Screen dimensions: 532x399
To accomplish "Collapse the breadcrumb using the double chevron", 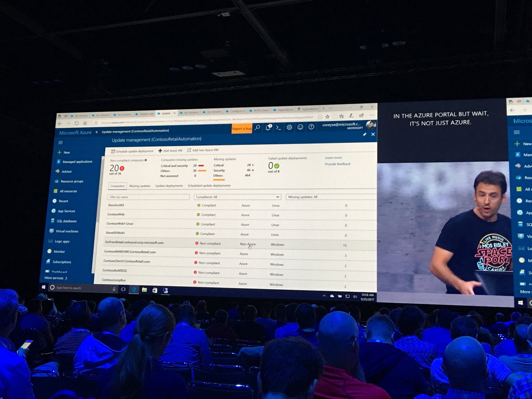I will tap(97, 132).
